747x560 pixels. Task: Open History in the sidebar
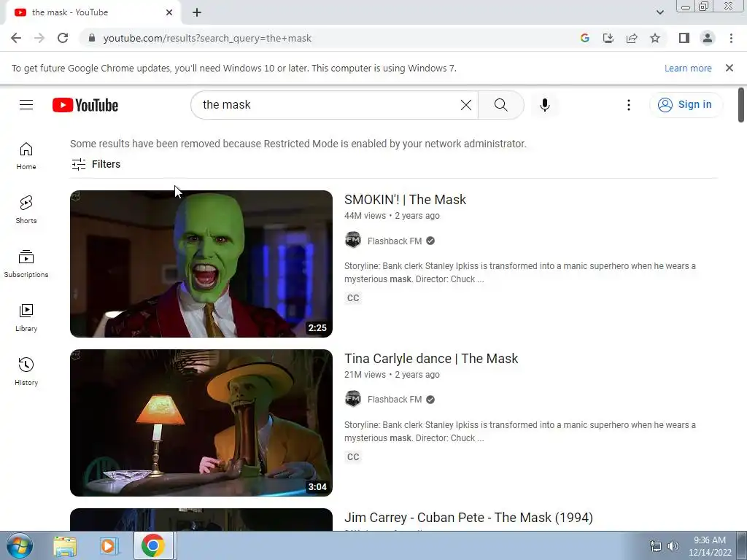pyautogui.click(x=26, y=371)
